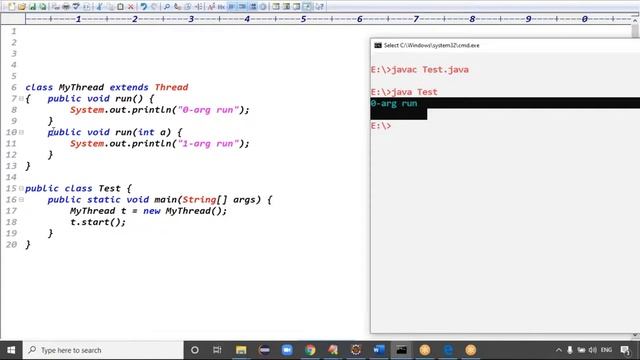
Task: Click the editor column ruler at mark 5
Action: (303, 19)
